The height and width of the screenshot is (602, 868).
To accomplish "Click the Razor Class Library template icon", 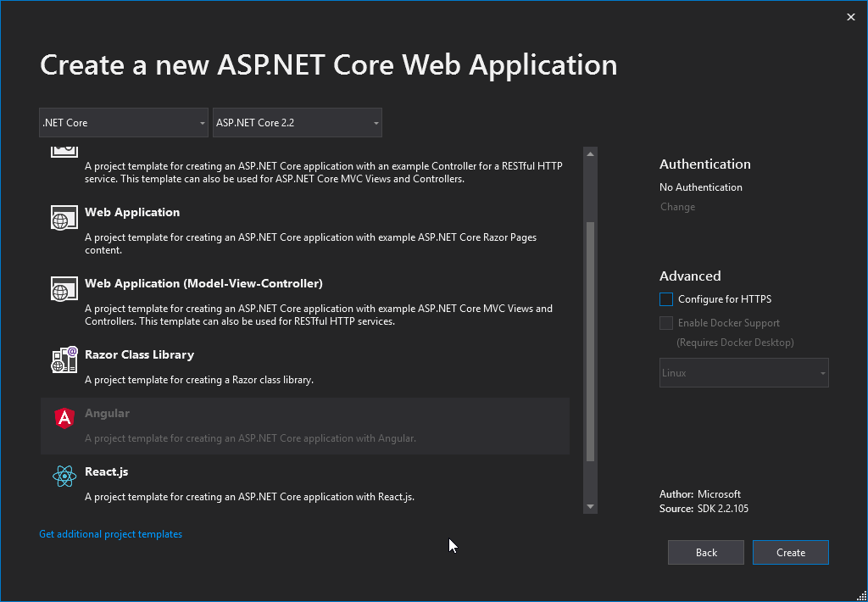I will pyautogui.click(x=64, y=360).
